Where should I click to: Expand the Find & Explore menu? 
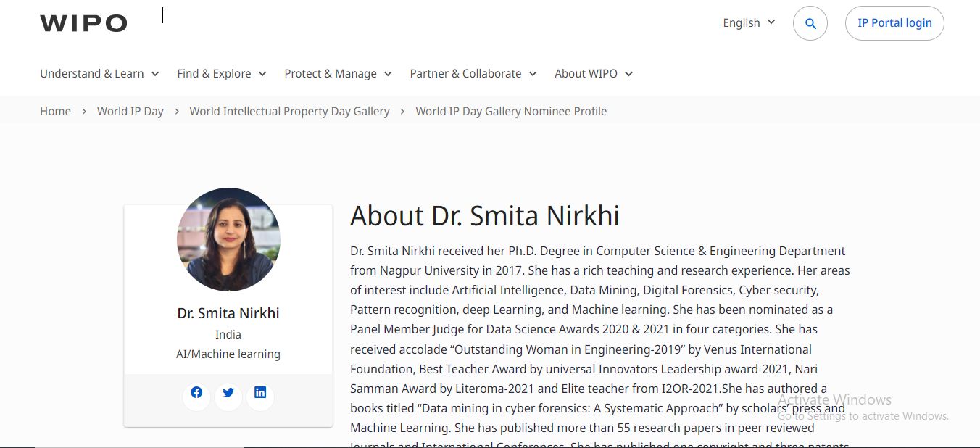(x=221, y=74)
